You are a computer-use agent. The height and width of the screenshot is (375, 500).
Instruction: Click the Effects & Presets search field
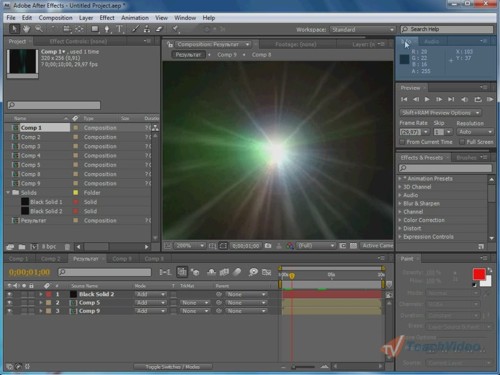tap(445, 168)
